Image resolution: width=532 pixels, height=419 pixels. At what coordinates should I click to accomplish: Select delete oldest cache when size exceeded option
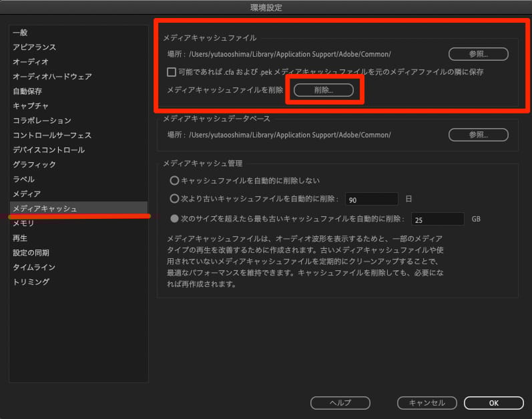coord(174,219)
